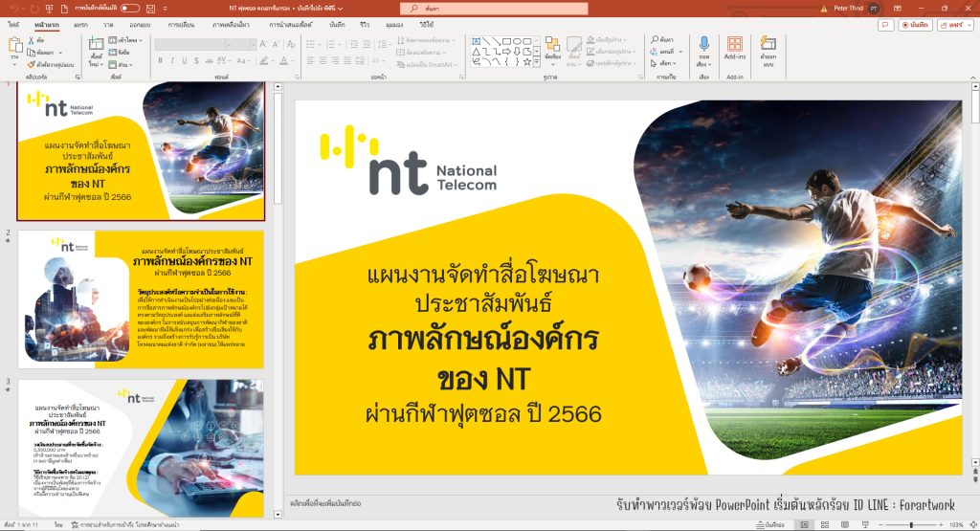Click the Undo arrow in title bar
Screen dimensions: 980x531
click(14, 9)
